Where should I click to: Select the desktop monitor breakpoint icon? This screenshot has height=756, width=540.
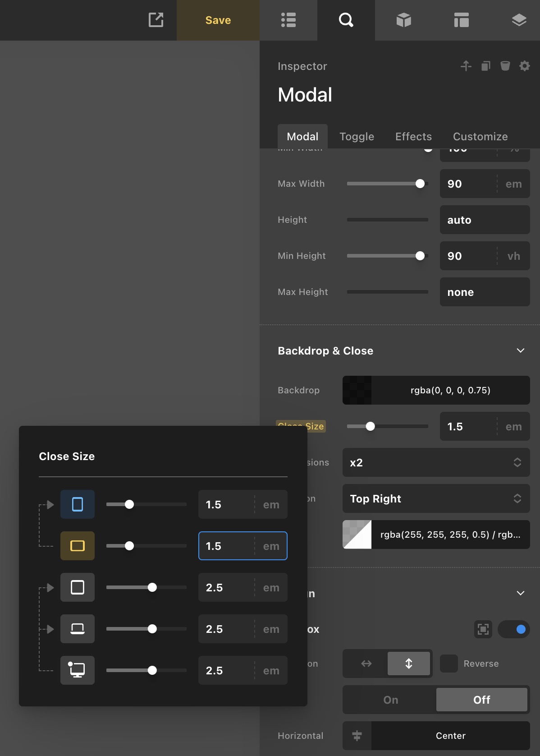click(78, 670)
